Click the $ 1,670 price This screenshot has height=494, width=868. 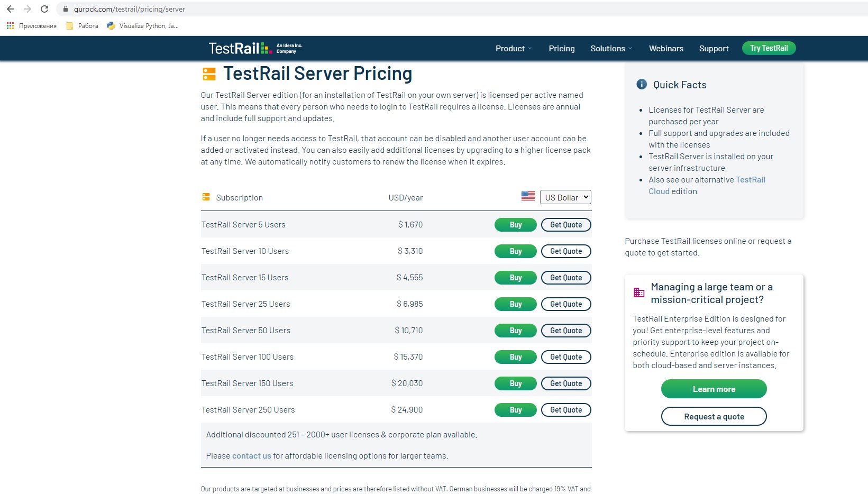click(x=410, y=225)
